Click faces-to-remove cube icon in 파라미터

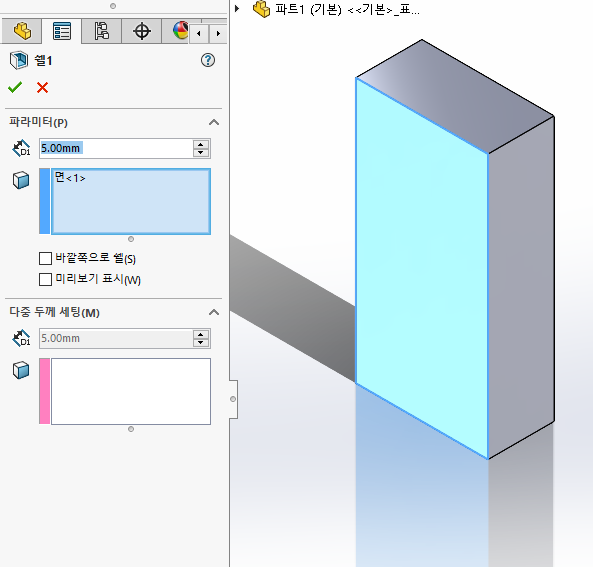tap(21, 180)
